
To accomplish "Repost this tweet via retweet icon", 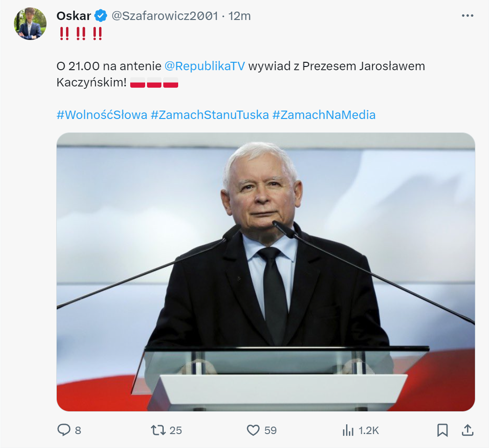I will pyautogui.click(x=159, y=430).
